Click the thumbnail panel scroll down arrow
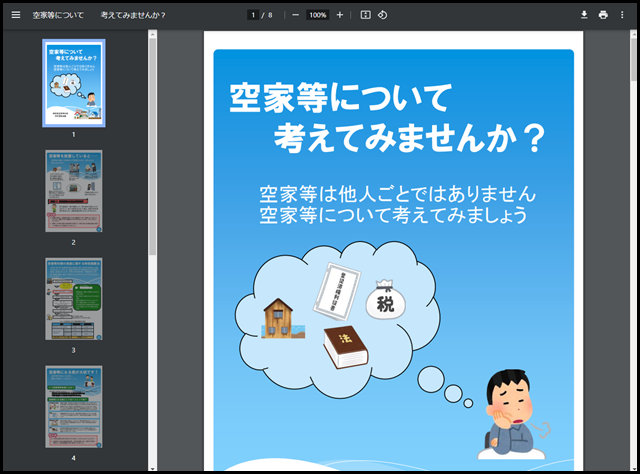This screenshot has width=640, height=474. (x=152, y=469)
